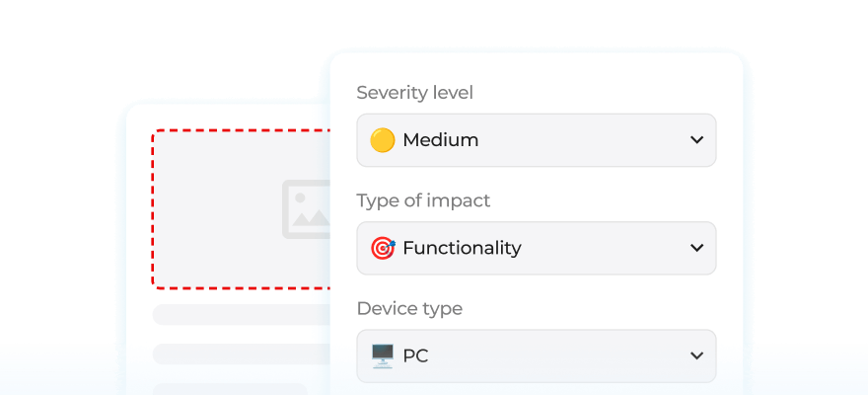This screenshot has height=395, width=868.
Task: Expand the Type of impact chevron
Action: [x=696, y=248]
